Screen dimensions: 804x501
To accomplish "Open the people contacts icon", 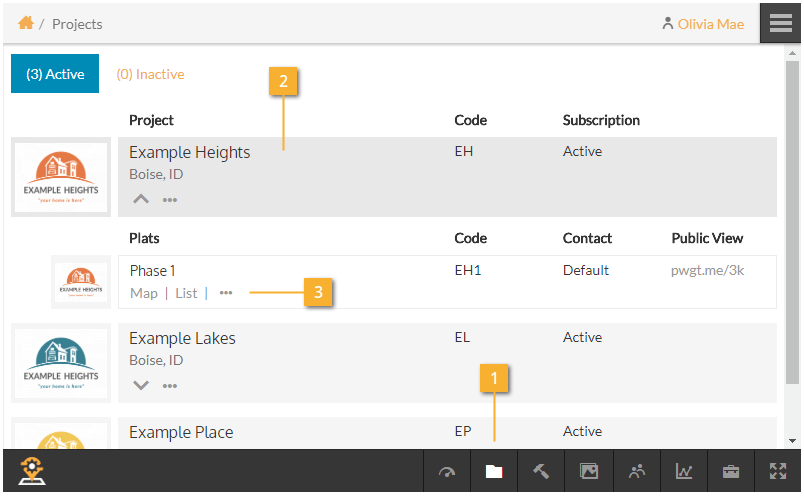I will (x=636, y=472).
